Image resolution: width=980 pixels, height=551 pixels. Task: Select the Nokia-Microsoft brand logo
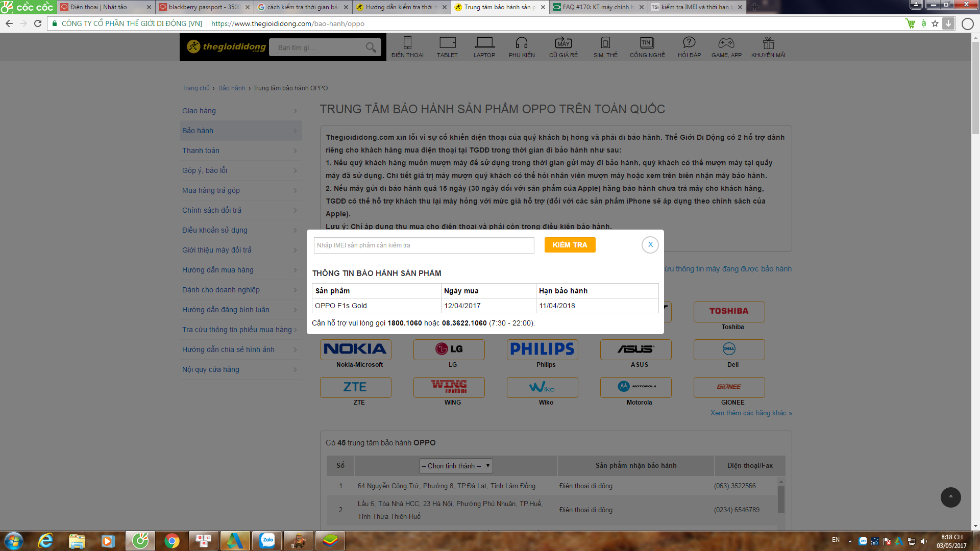pos(356,349)
